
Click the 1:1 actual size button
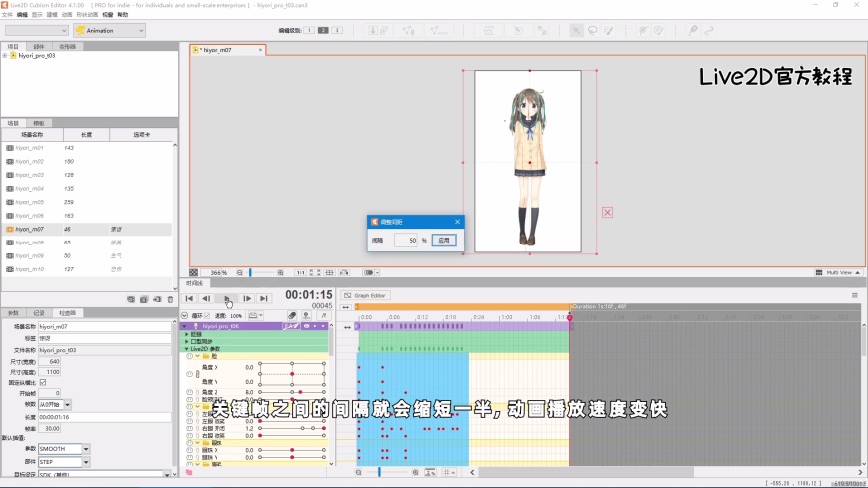click(x=300, y=273)
